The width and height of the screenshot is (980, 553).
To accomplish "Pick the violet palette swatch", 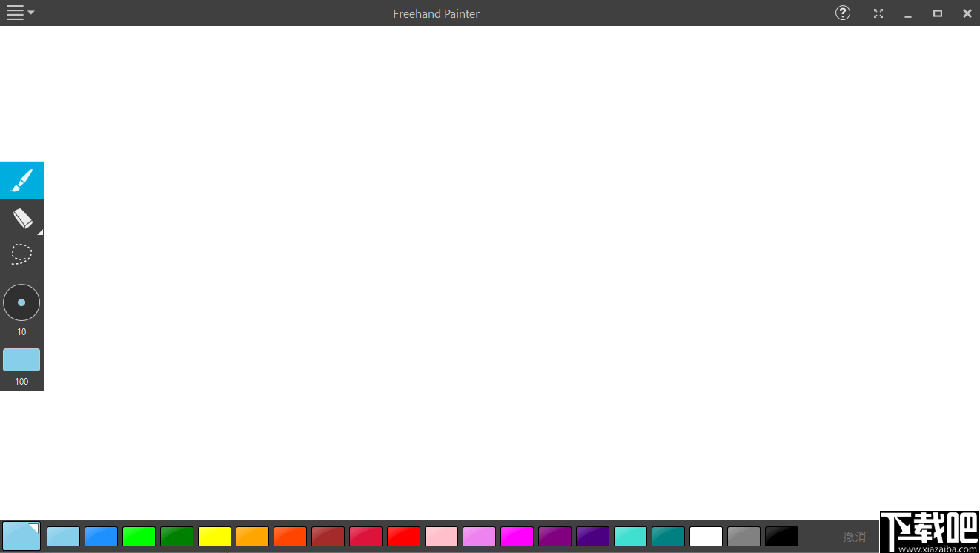I will point(480,536).
